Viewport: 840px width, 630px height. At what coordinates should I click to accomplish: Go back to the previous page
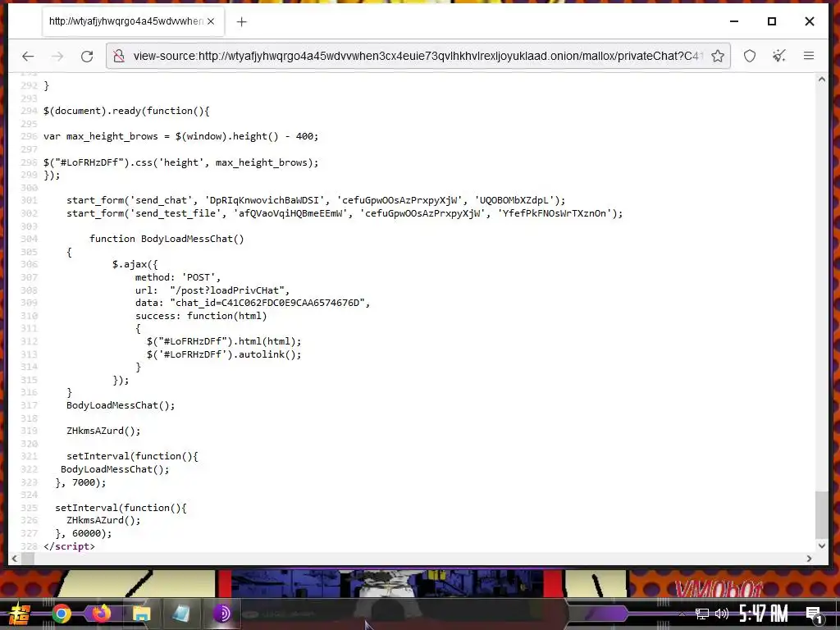tap(28, 56)
